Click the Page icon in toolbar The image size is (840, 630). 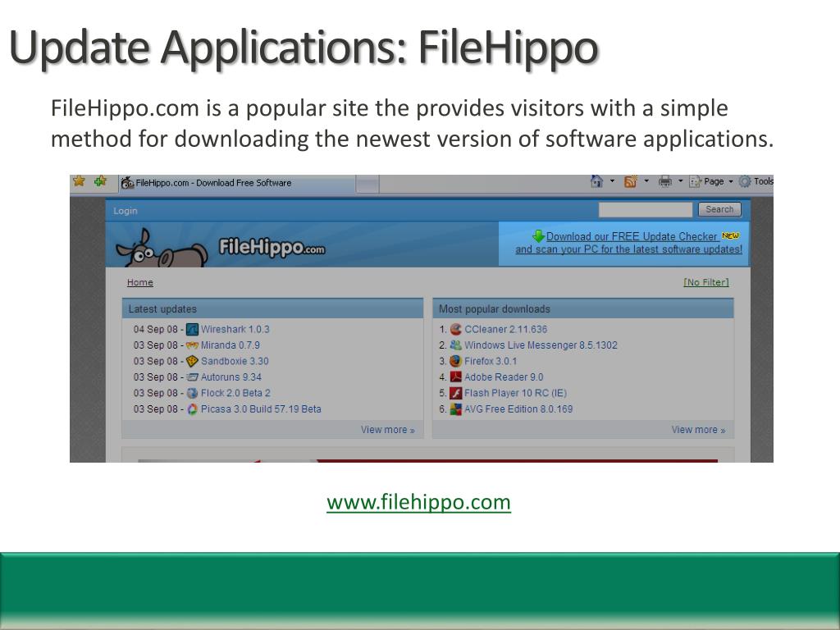click(x=695, y=181)
